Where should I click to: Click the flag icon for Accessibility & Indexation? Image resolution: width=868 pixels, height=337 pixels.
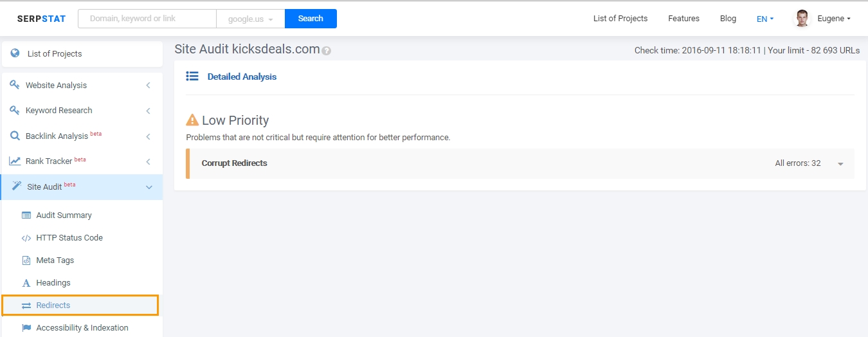pyautogui.click(x=26, y=328)
